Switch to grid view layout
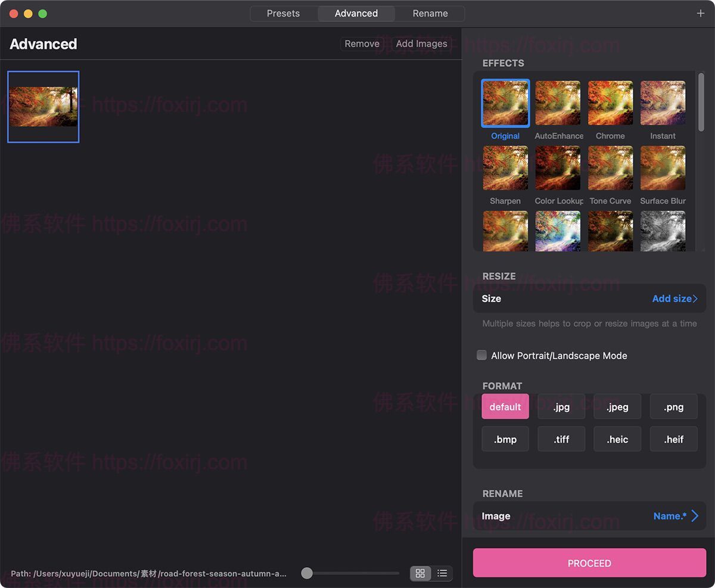This screenshot has width=715, height=588. pyautogui.click(x=420, y=573)
